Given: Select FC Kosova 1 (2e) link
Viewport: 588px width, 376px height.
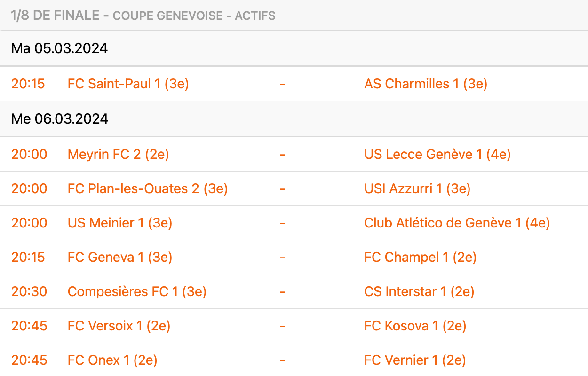Looking at the screenshot, I should click(415, 326).
